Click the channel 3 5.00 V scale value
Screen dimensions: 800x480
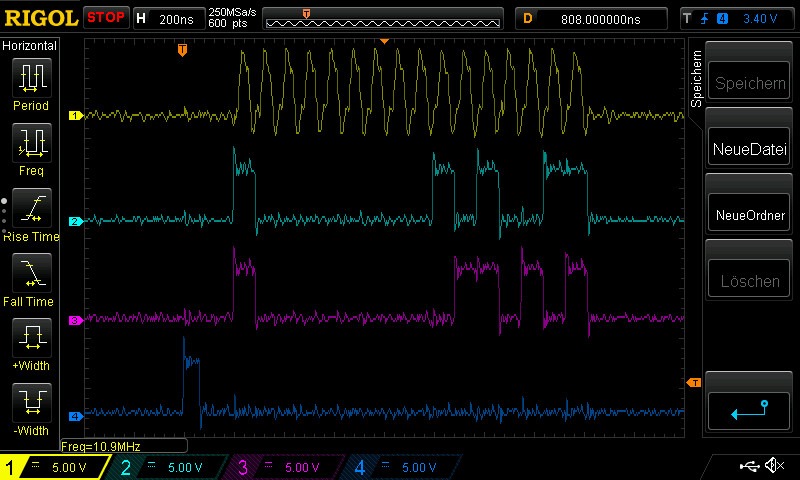coord(302,467)
